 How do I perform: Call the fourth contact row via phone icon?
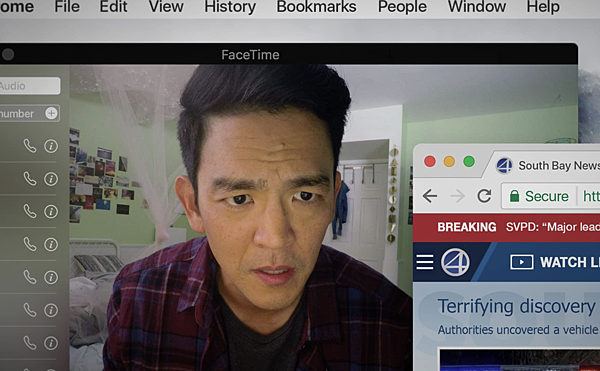(x=30, y=244)
